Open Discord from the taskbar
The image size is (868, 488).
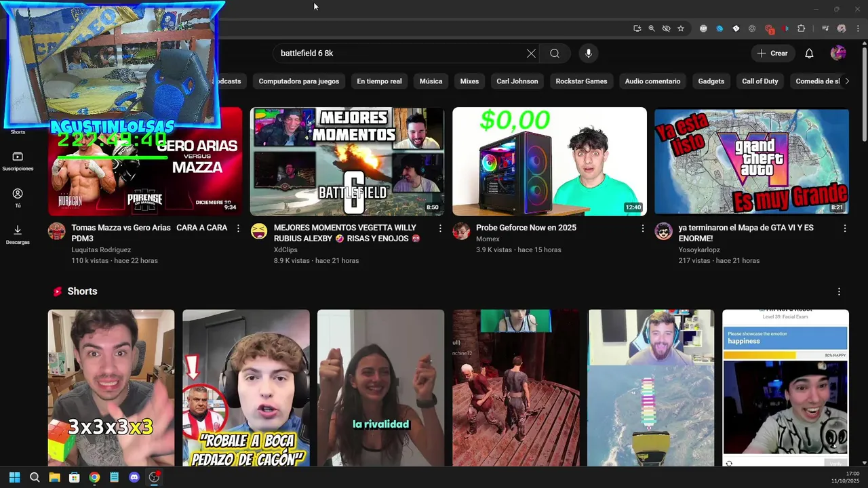click(134, 477)
